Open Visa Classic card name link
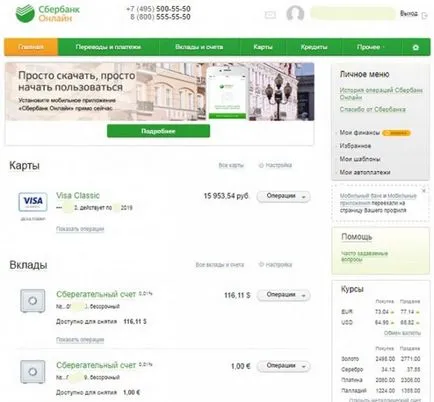Viewport: 434px width, 402px height. tap(78, 196)
